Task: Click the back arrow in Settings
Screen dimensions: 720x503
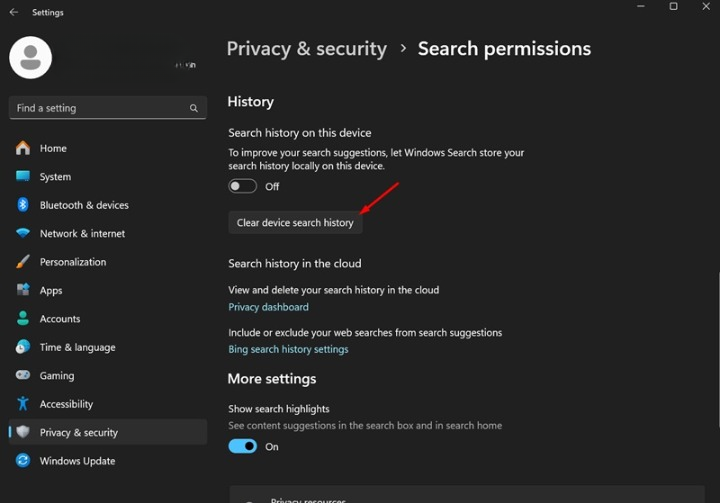Action: click(14, 12)
